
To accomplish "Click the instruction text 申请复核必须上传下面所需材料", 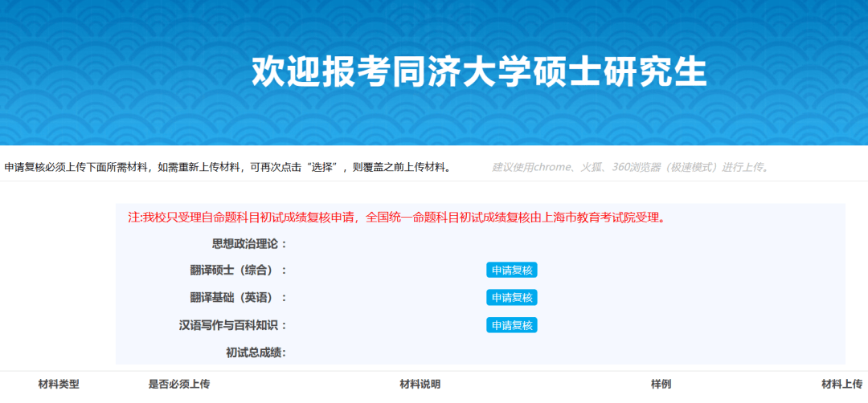I will pyautogui.click(x=227, y=168).
